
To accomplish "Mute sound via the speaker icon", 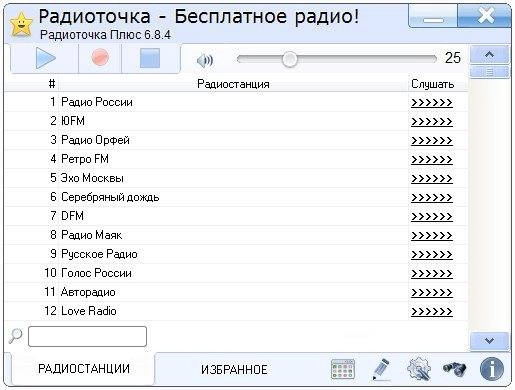I will click(205, 61).
